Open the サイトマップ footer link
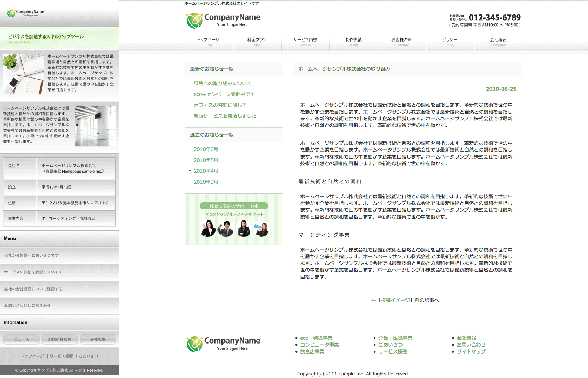The width and height of the screenshot is (588, 378). tap(471, 352)
